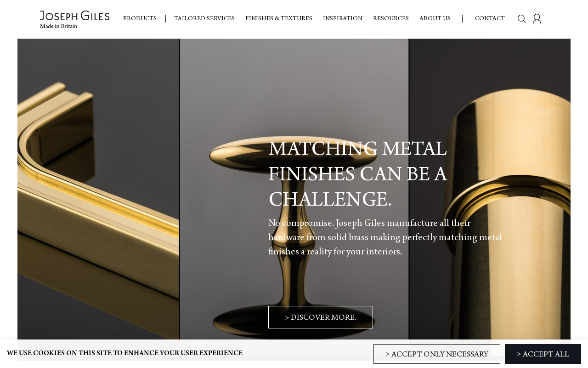
Task: Open the search magnifier icon
Action: [522, 19]
